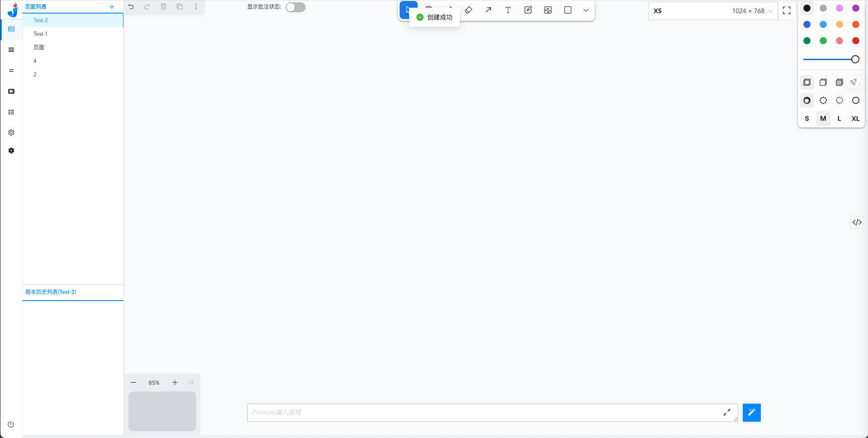This screenshot has height=438, width=868.
Task: Toggle the 显示批注状态 switch
Action: point(296,7)
